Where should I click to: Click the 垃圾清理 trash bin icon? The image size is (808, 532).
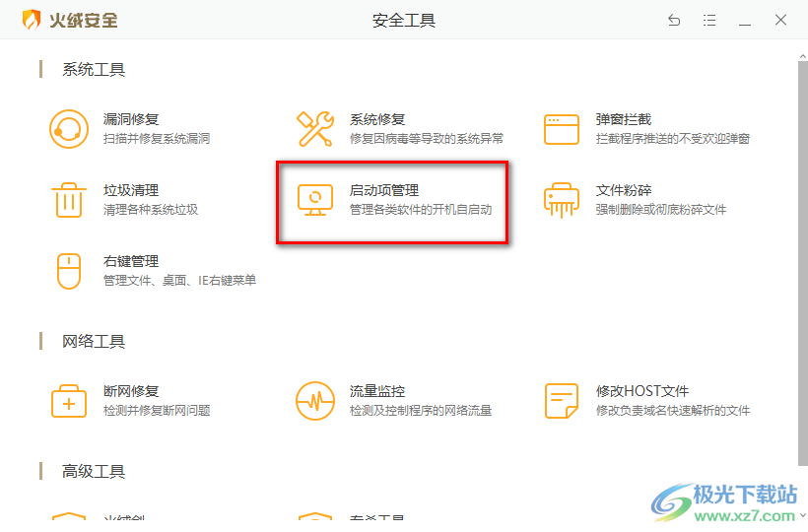(x=69, y=200)
